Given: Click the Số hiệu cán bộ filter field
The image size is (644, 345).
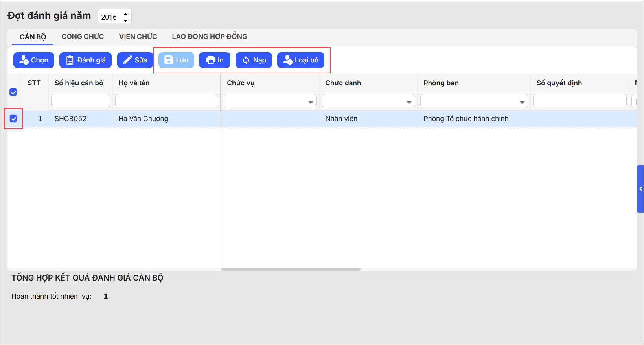Looking at the screenshot, I should click(x=80, y=101).
